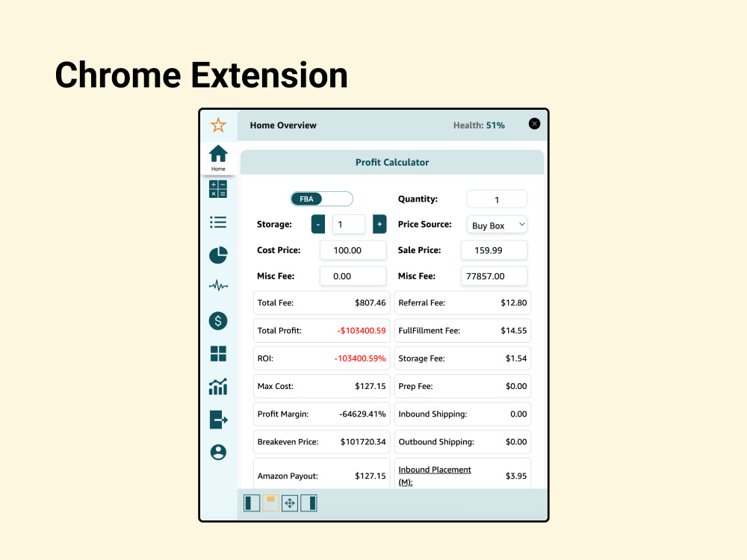Click the left Misc Fee 0.00 field
The height and width of the screenshot is (560, 747).
click(x=353, y=276)
